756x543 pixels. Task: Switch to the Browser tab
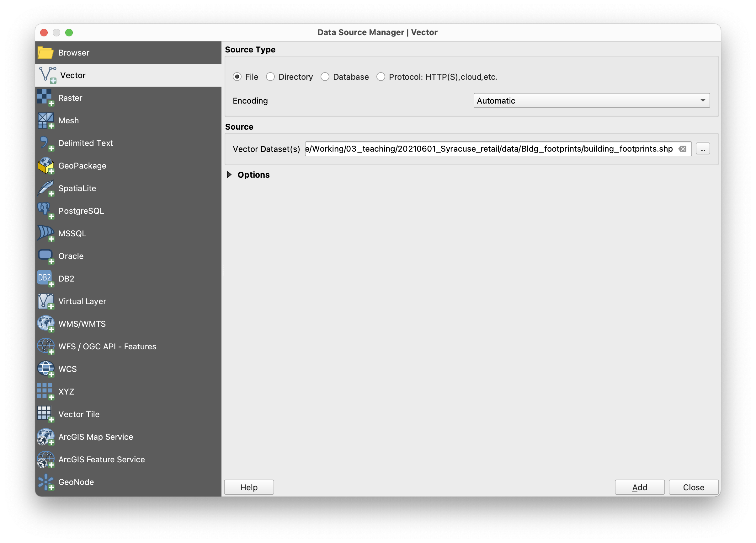point(74,53)
